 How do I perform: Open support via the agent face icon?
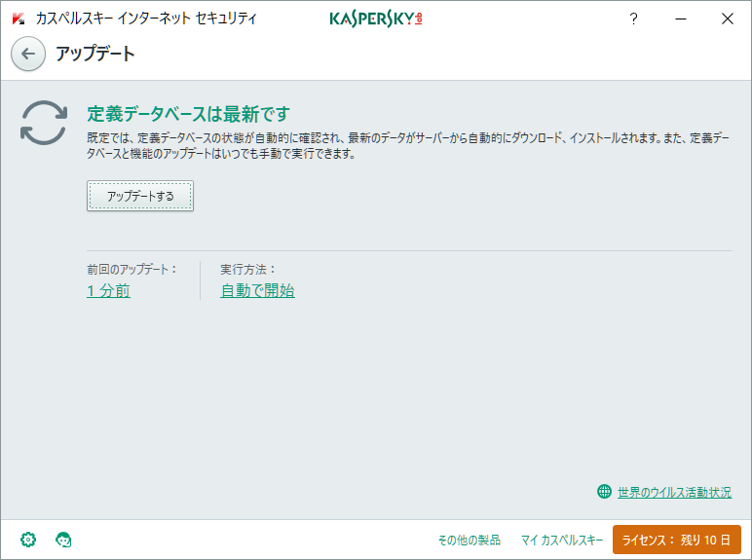[63, 540]
